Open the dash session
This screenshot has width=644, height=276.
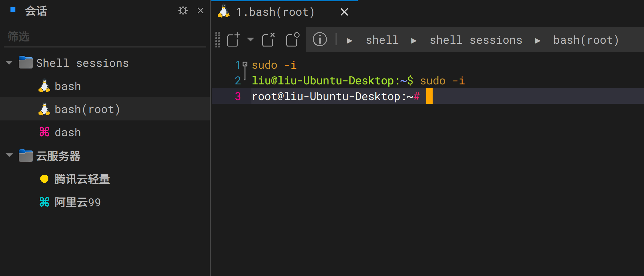pyautogui.click(x=68, y=132)
